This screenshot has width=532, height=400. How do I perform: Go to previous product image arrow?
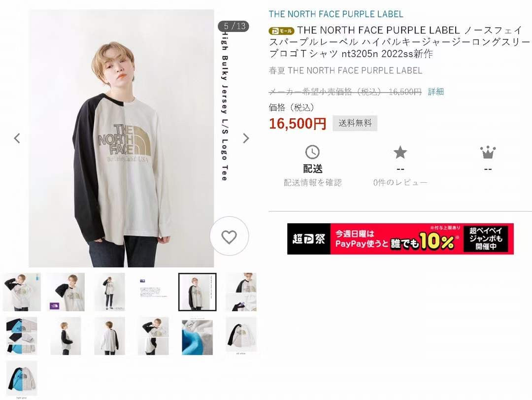click(17, 138)
